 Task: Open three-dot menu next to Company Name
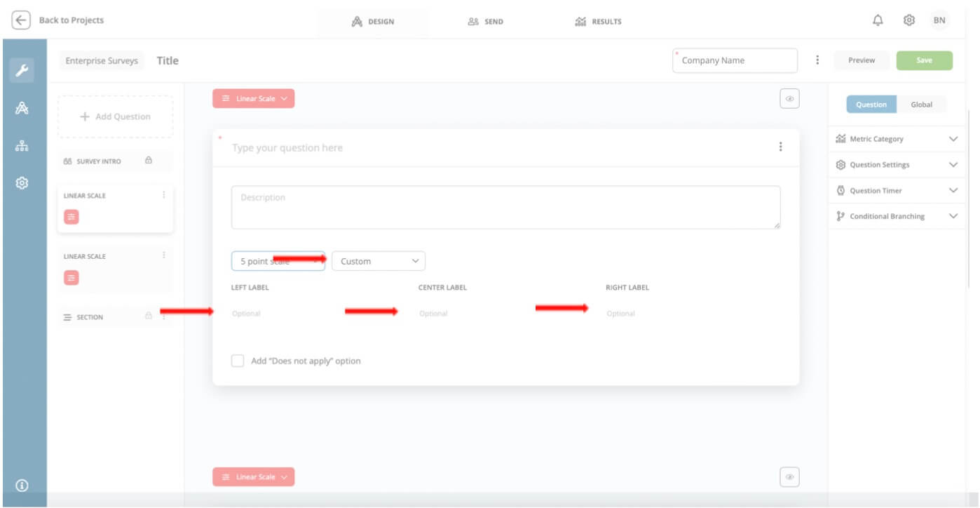pyautogui.click(x=817, y=60)
